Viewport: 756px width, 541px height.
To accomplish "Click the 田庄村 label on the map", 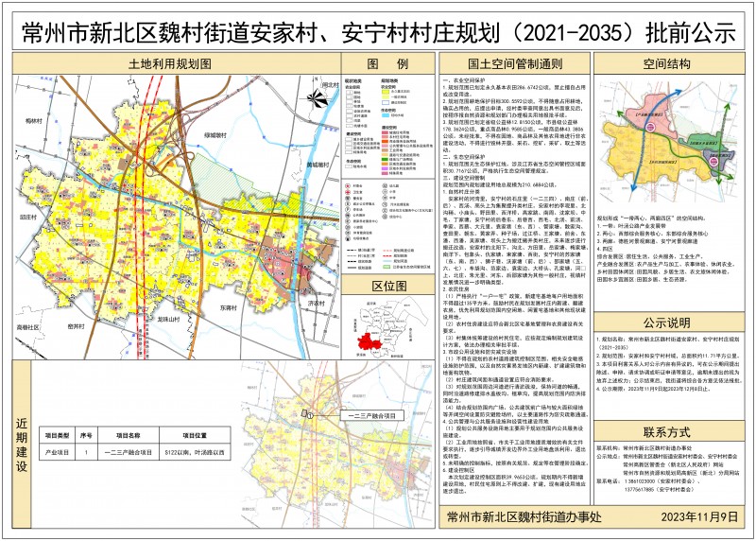I will coord(28,218).
